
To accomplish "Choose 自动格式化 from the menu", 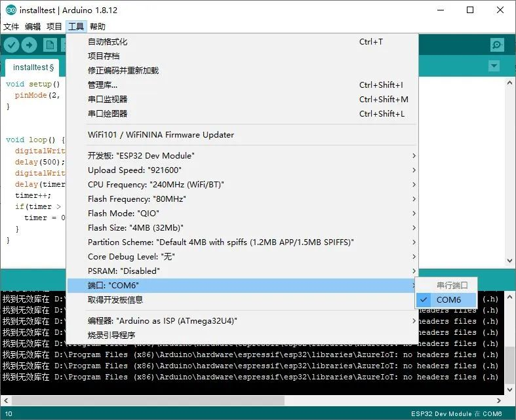I will (242, 42).
